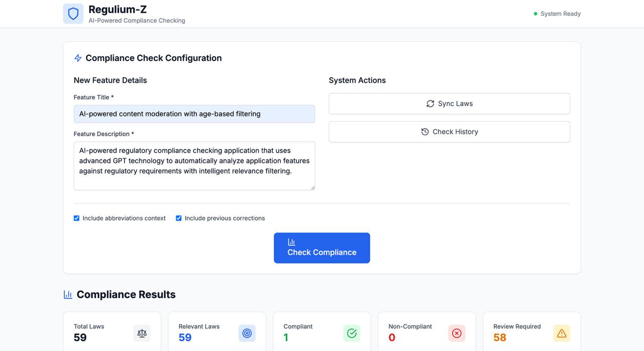
Task: Click the Regulium-Z shield logo icon
Action: (73, 14)
